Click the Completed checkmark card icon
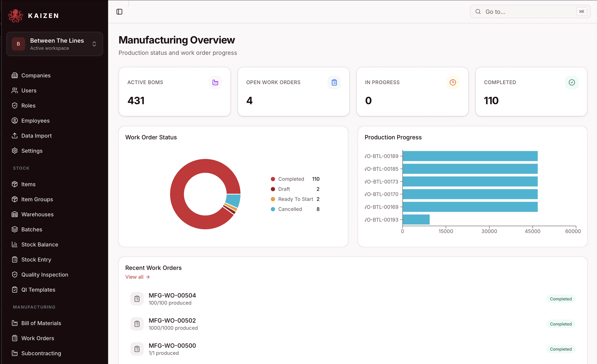Viewport: 597px width, 364px height. coord(572,82)
